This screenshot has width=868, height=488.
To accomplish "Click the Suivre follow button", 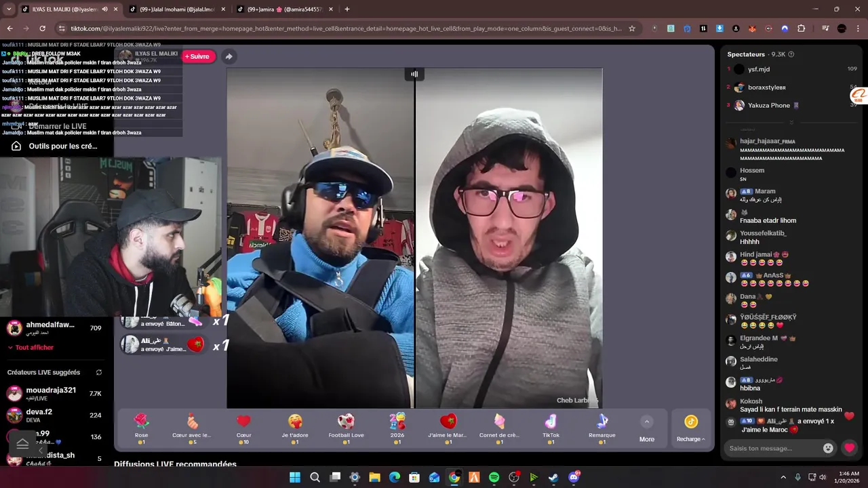I will (x=199, y=56).
